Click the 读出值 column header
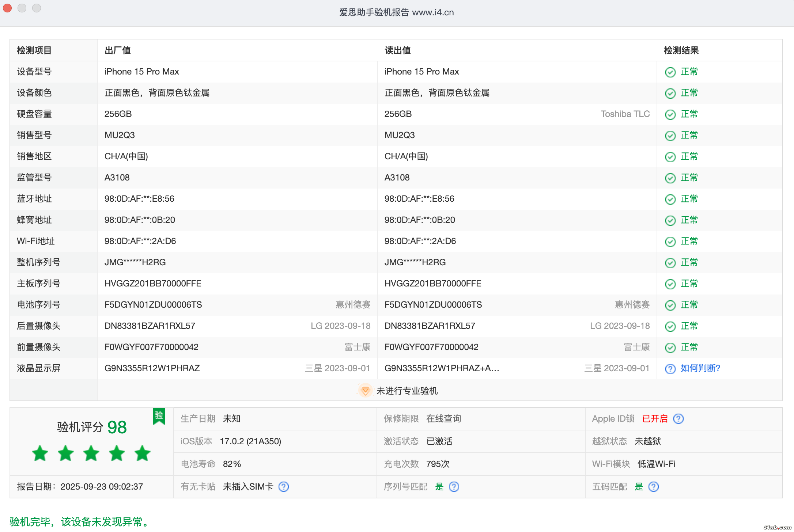The image size is (794, 532). [x=397, y=50]
